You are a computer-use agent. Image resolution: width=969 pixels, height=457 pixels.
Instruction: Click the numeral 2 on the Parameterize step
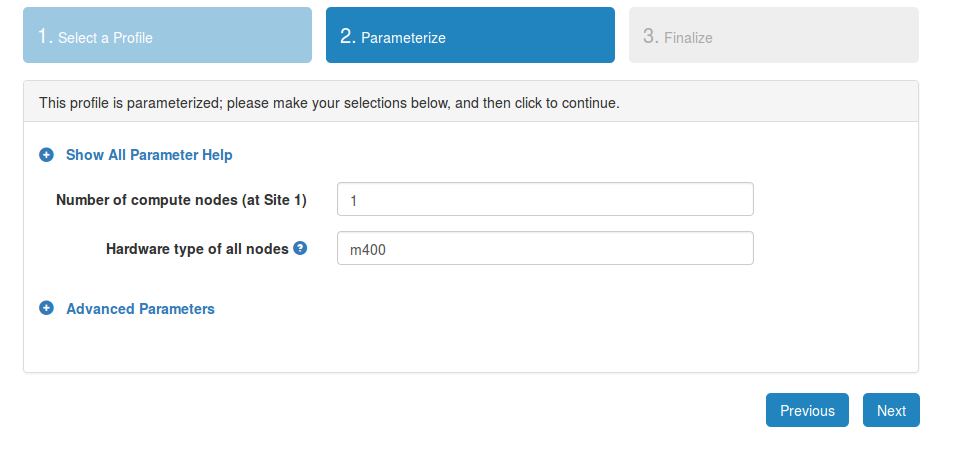click(348, 36)
